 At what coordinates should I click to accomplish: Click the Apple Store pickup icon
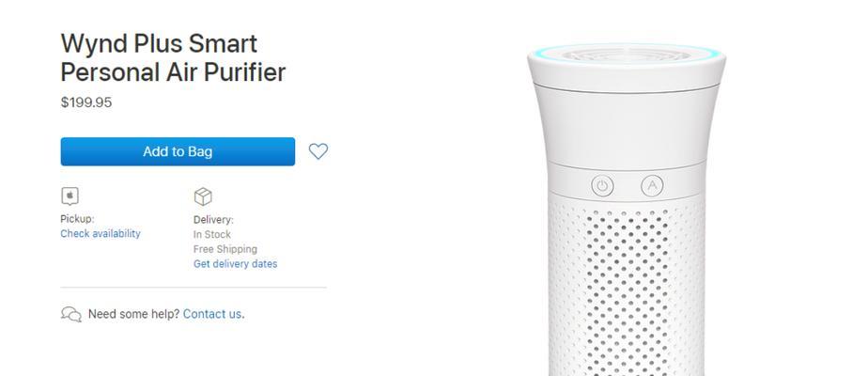(x=70, y=196)
